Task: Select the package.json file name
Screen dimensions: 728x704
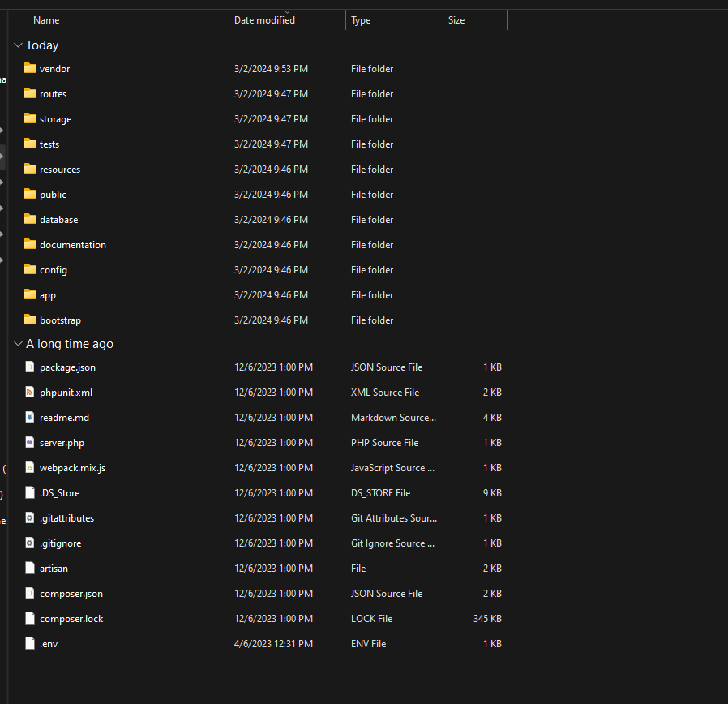Action: 68,367
